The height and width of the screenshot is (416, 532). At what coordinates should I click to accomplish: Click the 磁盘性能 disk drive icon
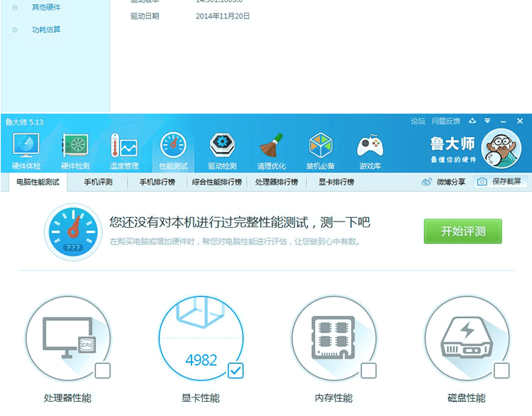click(467, 338)
